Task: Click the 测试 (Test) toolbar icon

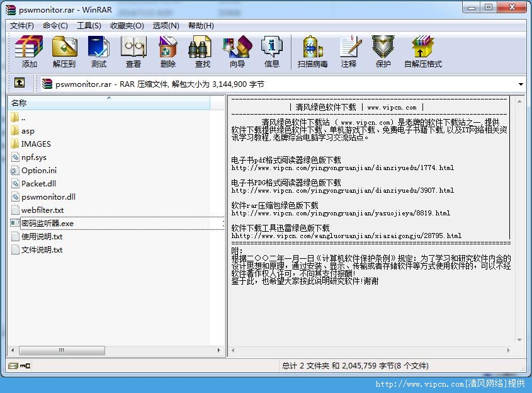Action: (99, 52)
